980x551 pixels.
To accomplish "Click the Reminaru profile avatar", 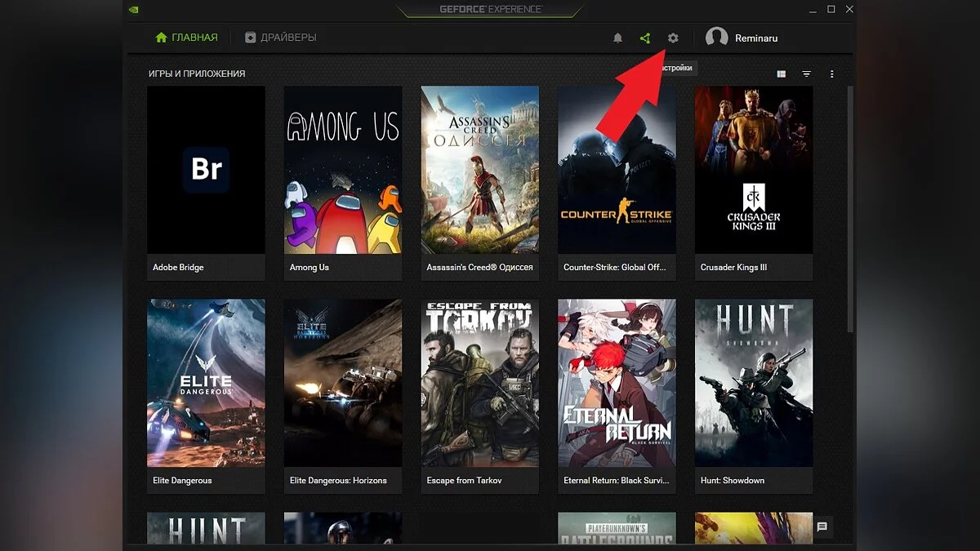I will 716,38.
